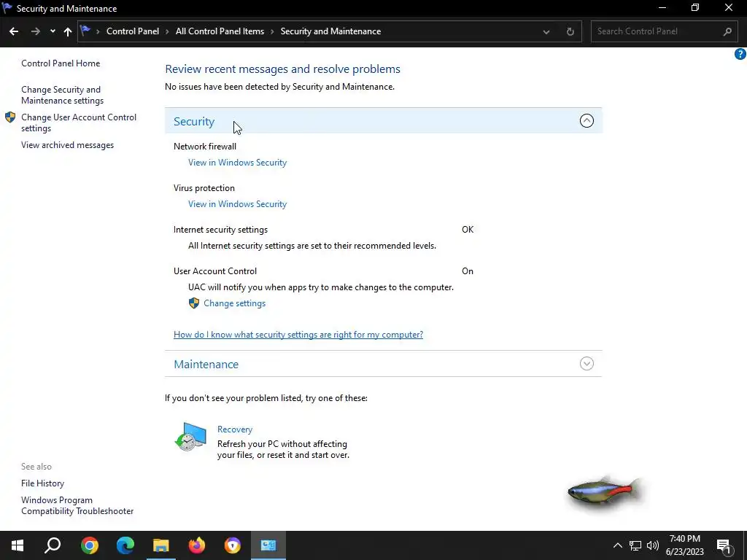Open Help via the blue question mark
This screenshot has height=560, width=747.
point(740,54)
